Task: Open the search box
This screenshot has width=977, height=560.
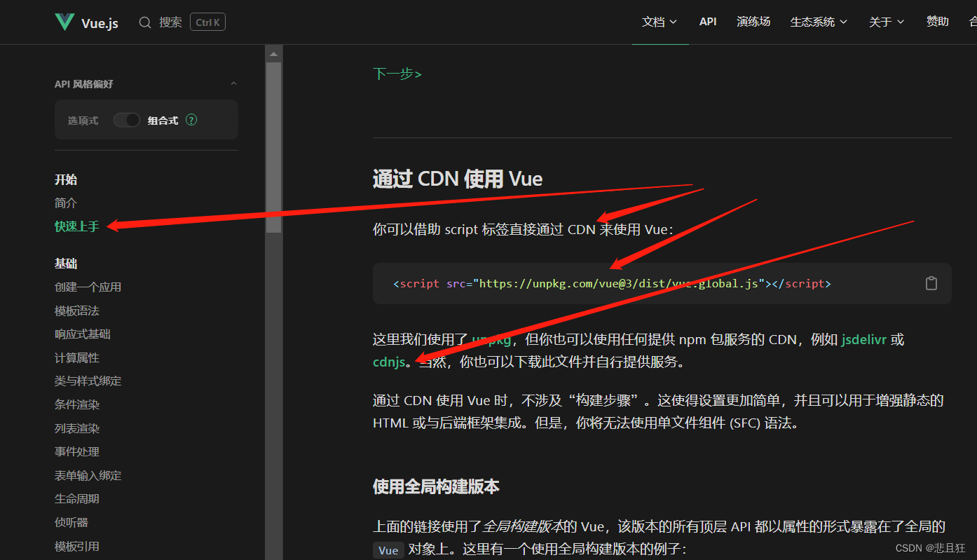Action: click(182, 22)
